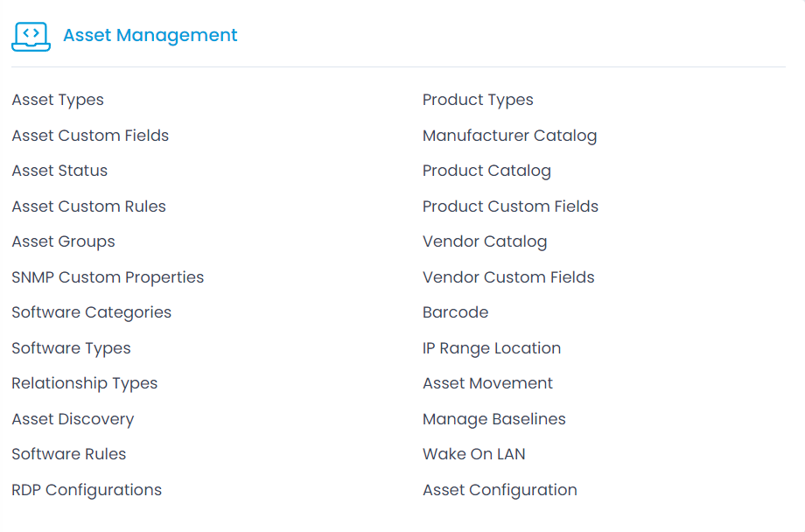This screenshot has height=532, width=805.
Task: Open the Manufacturer Catalog
Action: (510, 136)
